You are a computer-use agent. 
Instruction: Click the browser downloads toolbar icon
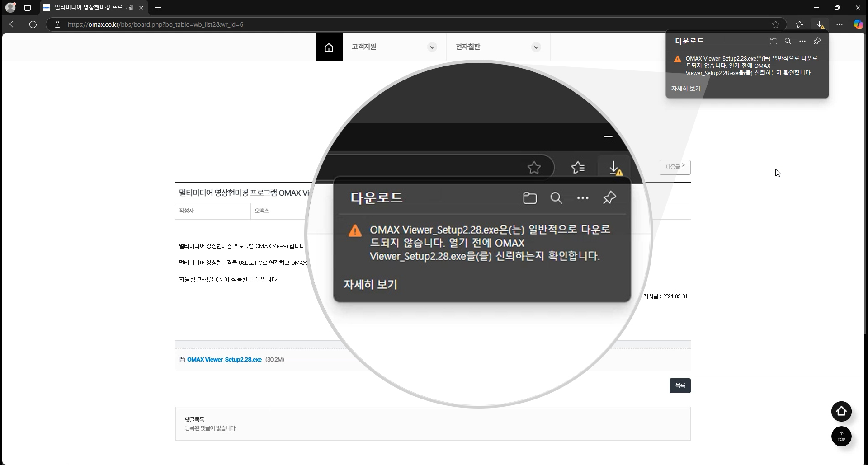(x=820, y=24)
